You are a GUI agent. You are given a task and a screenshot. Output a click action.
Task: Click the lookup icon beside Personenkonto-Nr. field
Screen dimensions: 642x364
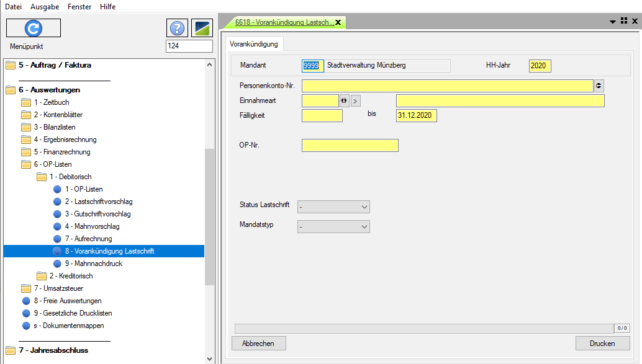coord(599,86)
